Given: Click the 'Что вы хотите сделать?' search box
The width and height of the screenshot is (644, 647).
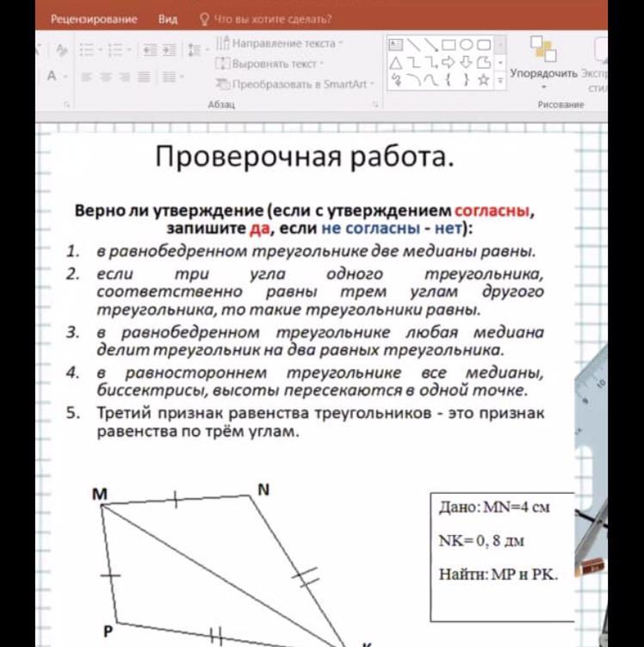Looking at the screenshot, I should (266, 19).
